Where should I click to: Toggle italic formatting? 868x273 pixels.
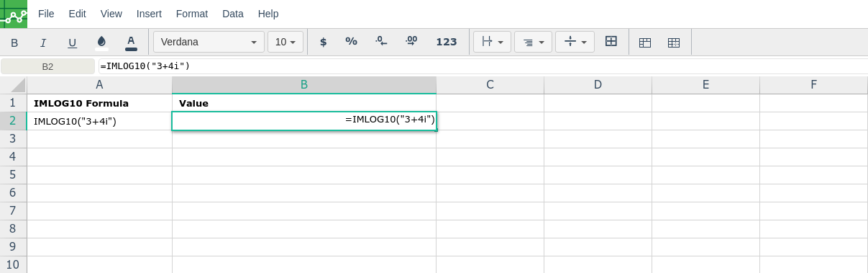coord(43,42)
